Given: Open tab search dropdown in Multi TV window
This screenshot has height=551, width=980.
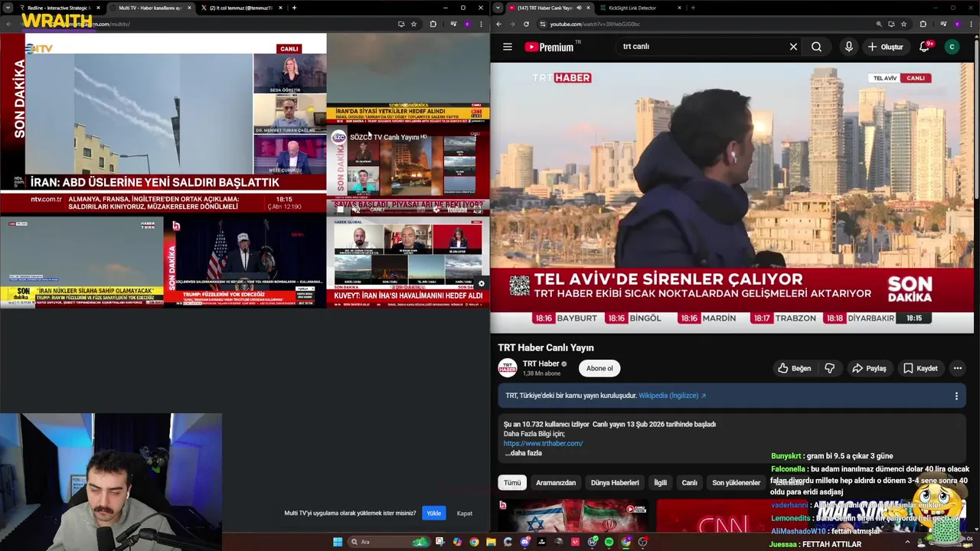Looking at the screenshot, I should point(7,8).
